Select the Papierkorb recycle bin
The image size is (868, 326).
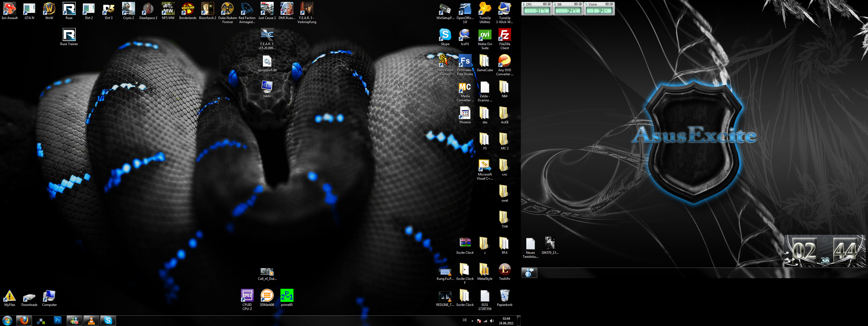click(x=505, y=296)
